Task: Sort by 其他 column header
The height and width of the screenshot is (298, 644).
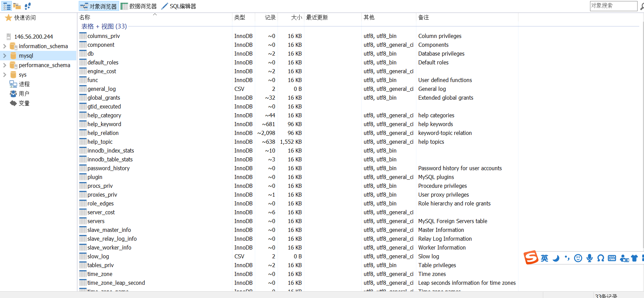Action: tap(369, 17)
